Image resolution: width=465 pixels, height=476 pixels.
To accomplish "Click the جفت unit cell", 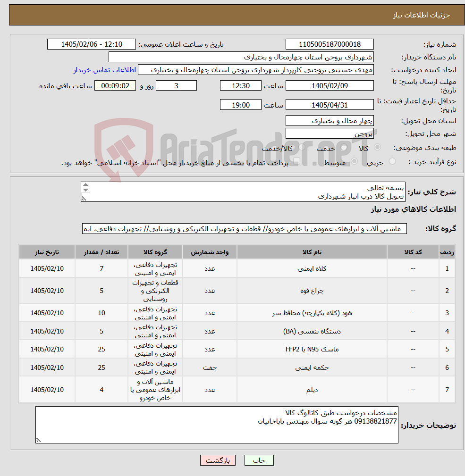I will 210,367.
